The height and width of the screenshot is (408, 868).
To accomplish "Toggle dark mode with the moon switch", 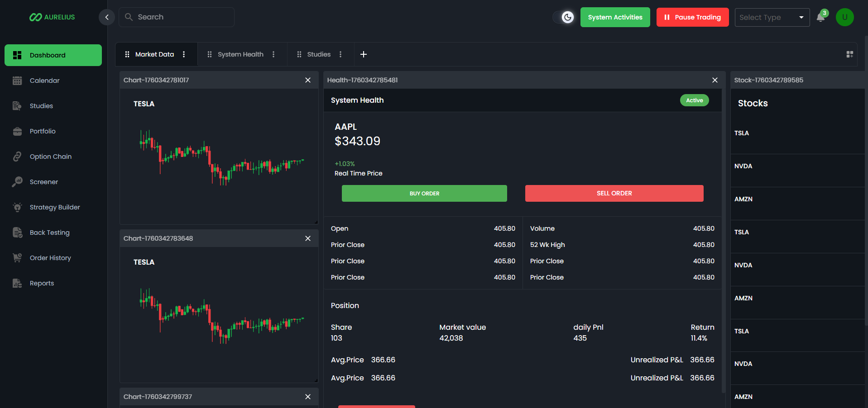I will click(x=568, y=17).
